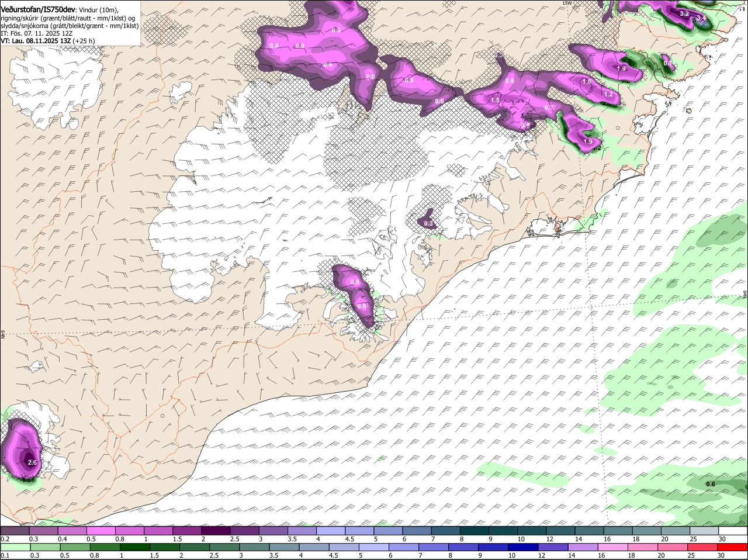The height and width of the screenshot is (560, 748).
Task: Click the '0.3' value in the small purple patch
Action: (x=428, y=223)
